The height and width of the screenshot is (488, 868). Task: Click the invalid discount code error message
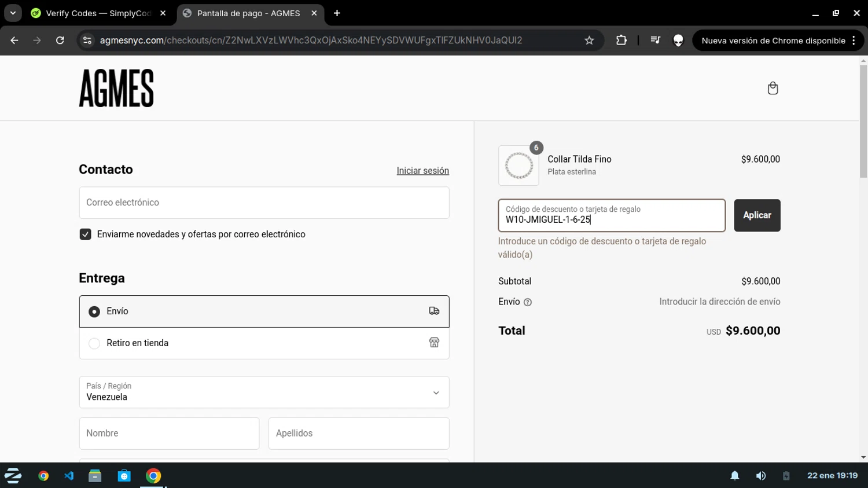602,248
